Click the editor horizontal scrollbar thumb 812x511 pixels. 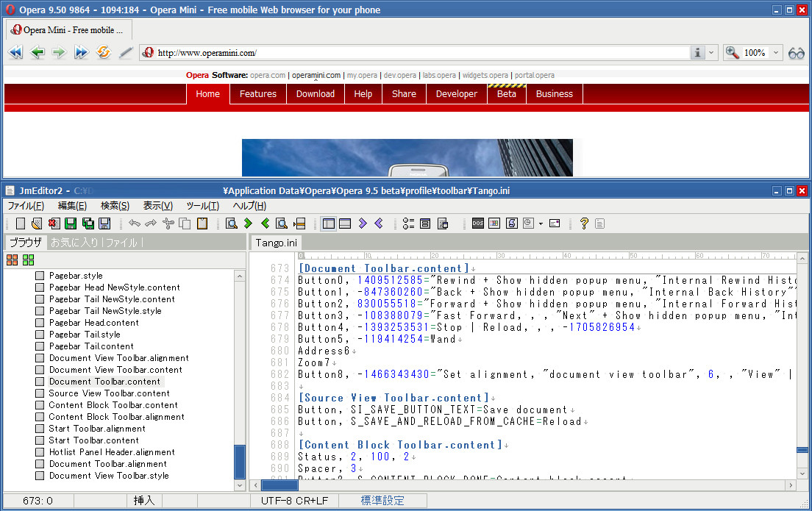click(x=279, y=485)
